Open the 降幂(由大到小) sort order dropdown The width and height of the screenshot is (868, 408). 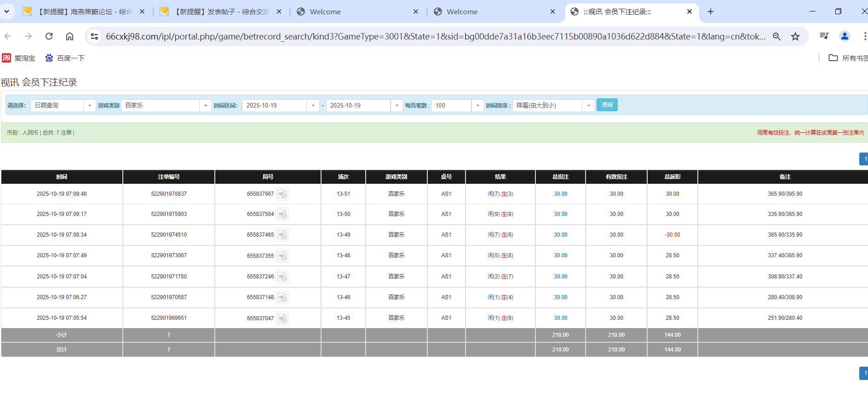click(588, 106)
